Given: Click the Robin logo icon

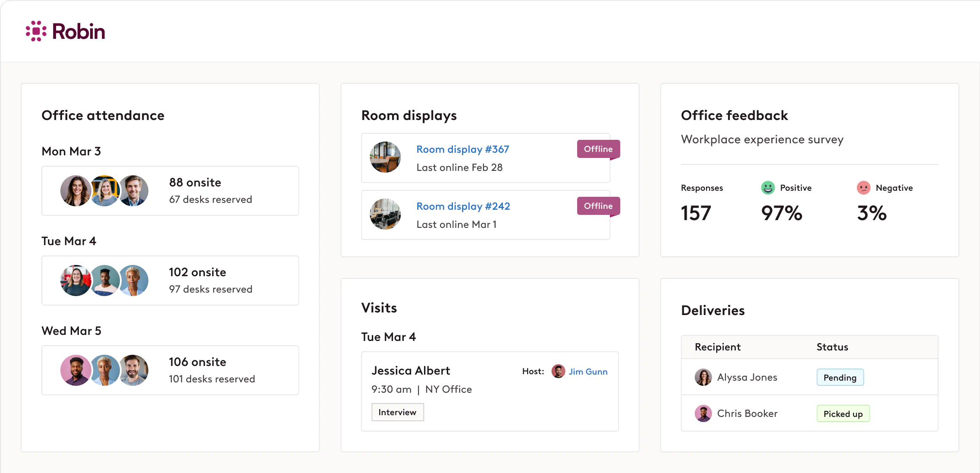Looking at the screenshot, I should 36,31.
